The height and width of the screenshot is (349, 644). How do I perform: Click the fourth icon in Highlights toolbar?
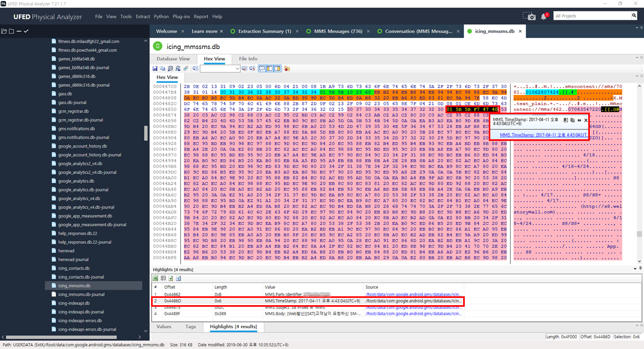[178, 278]
